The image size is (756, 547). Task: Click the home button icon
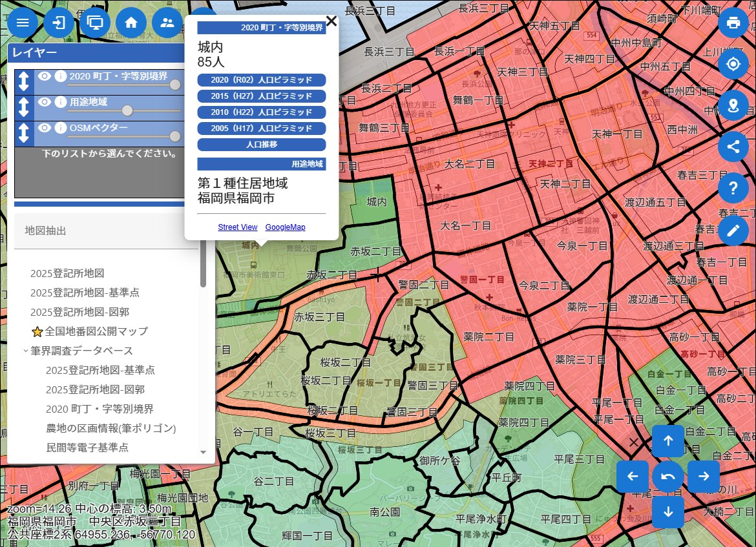pyautogui.click(x=131, y=23)
